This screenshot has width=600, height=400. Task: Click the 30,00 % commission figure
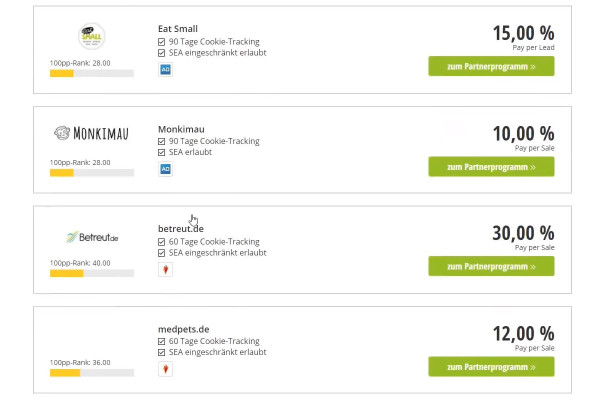click(523, 233)
